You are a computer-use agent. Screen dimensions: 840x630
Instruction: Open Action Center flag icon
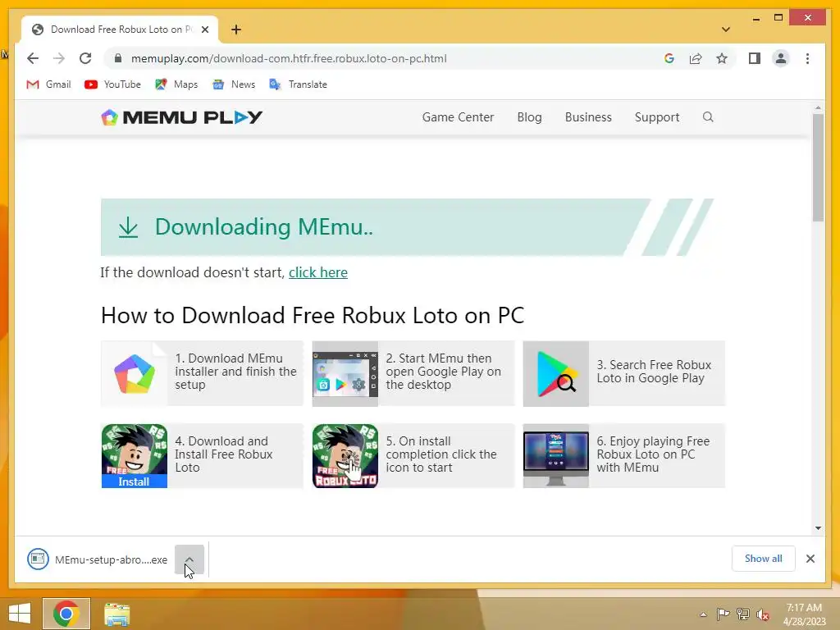click(x=723, y=614)
